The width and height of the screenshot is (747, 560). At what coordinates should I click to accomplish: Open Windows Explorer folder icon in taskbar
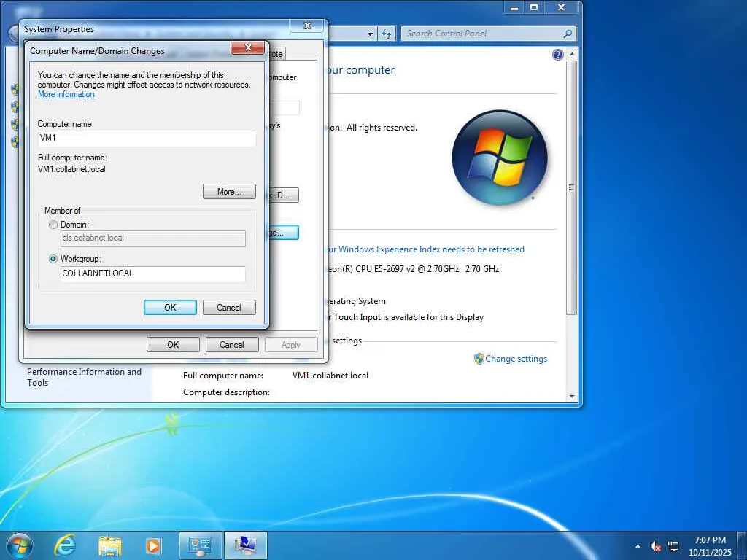pyautogui.click(x=109, y=545)
